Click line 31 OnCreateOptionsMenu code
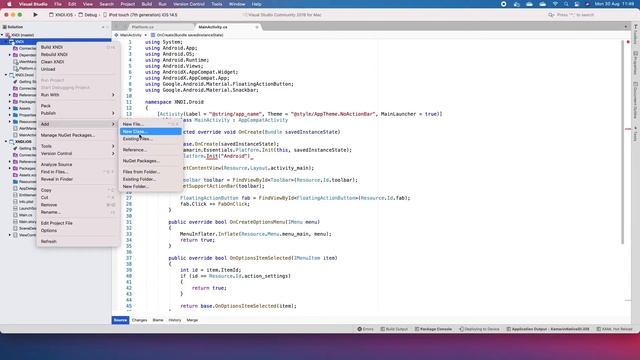640x360 pixels. [x=244, y=222]
